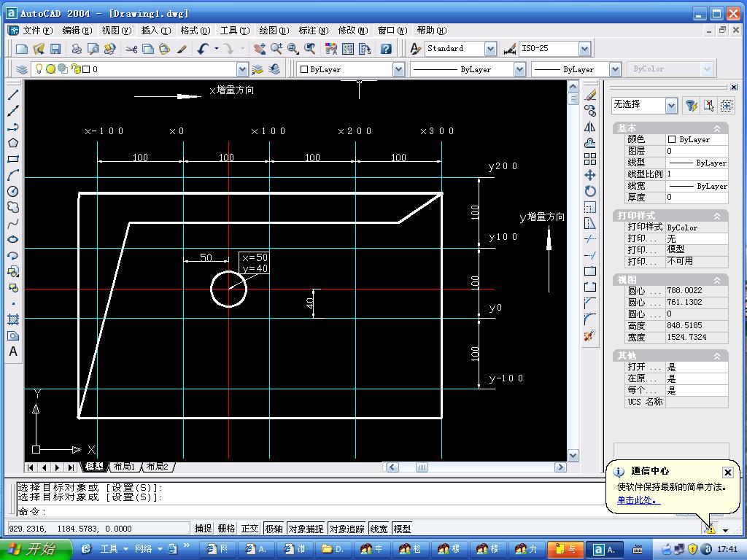Toggle 对象捕捉 object snap

pyautogui.click(x=306, y=529)
